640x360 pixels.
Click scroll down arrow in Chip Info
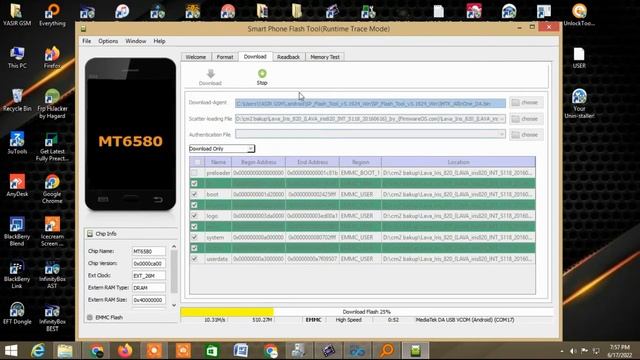click(x=174, y=305)
